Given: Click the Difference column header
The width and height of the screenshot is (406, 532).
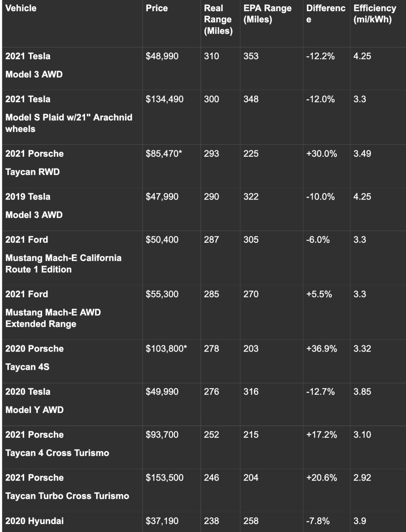Looking at the screenshot, I should click(325, 14).
